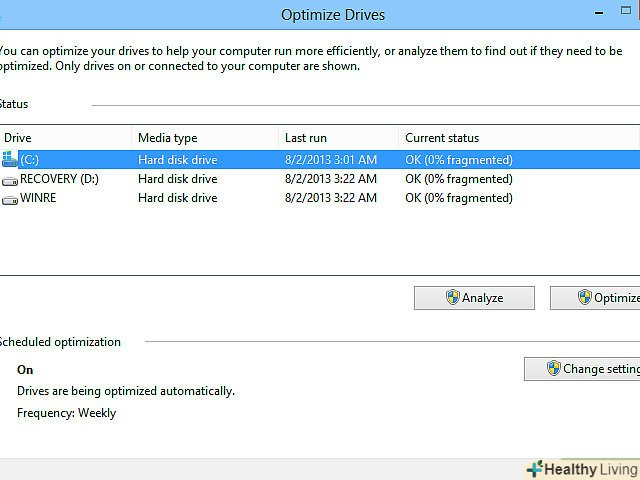Screen dimensions: 640x480
Task: Select the RECOVERY (D:) drive name
Action: [x=59, y=179]
